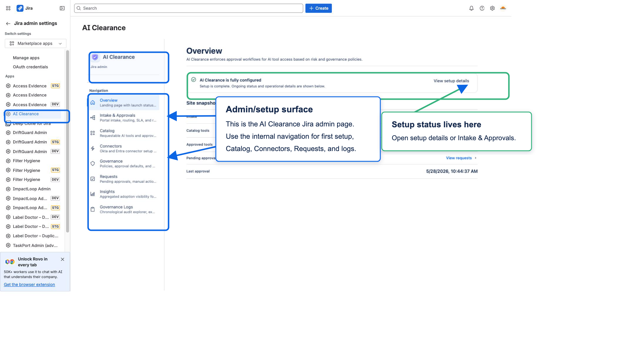This screenshot has width=639, height=364.
Task: Open Access Evidence STG app
Action: pyautogui.click(x=33, y=86)
